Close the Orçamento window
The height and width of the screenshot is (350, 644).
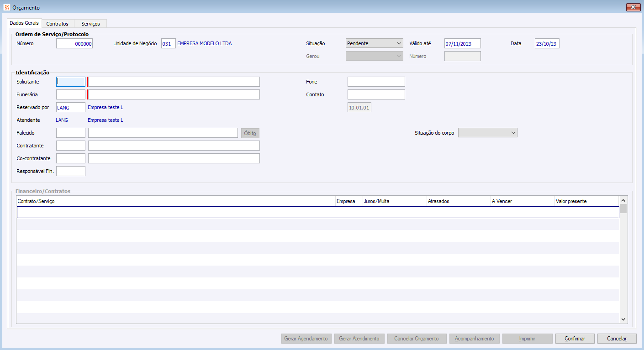tap(633, 7)
